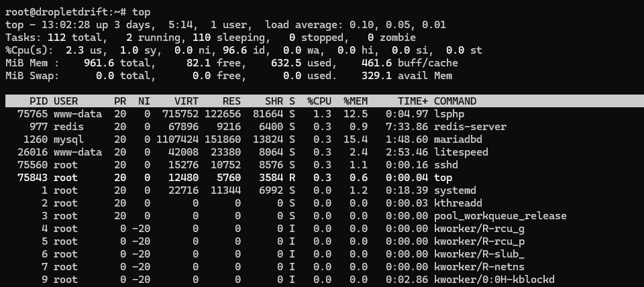
Task: Click the uptime 13:02:28 timestamp
Action: click(66, 25)
